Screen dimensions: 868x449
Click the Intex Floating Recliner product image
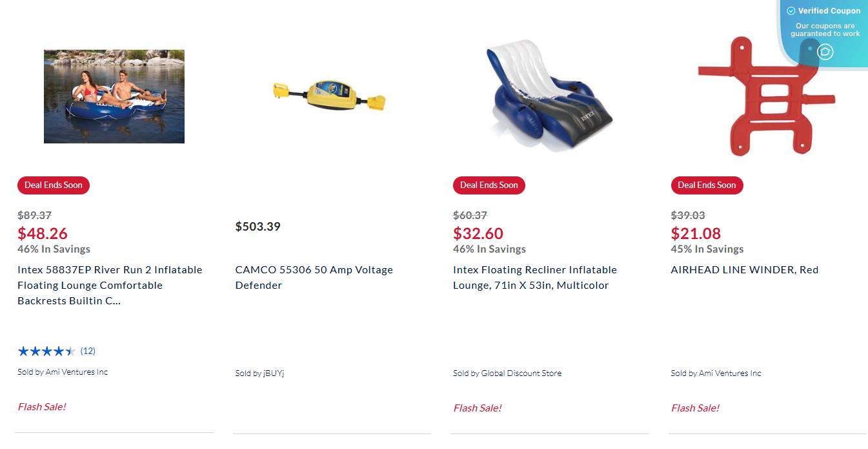coord(545,96)
